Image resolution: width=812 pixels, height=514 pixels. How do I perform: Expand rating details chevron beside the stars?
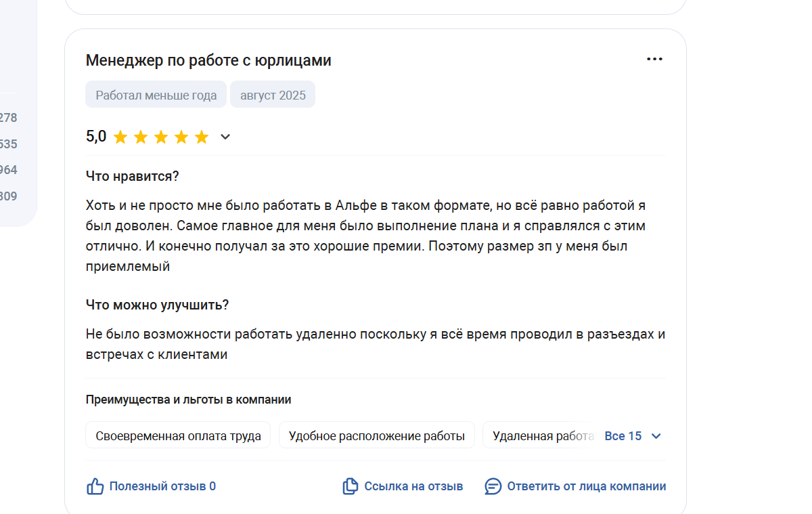[x=225, y=137]
